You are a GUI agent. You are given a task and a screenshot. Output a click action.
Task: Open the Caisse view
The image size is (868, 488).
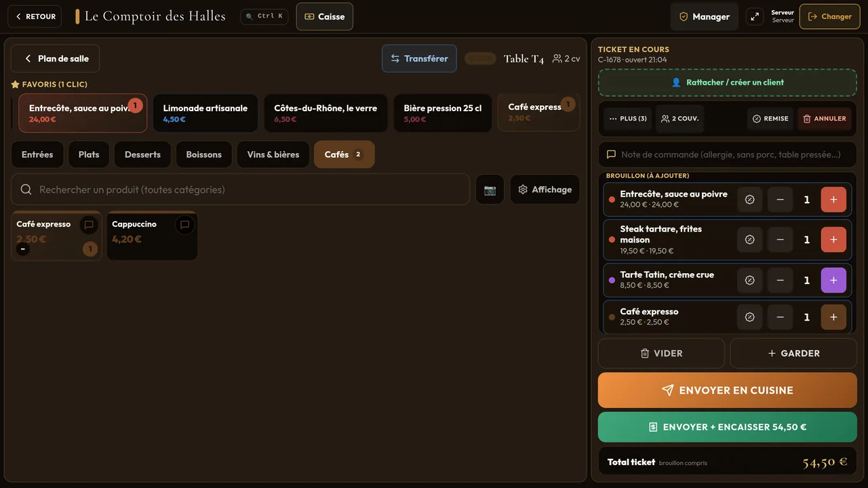click(325, 16)
